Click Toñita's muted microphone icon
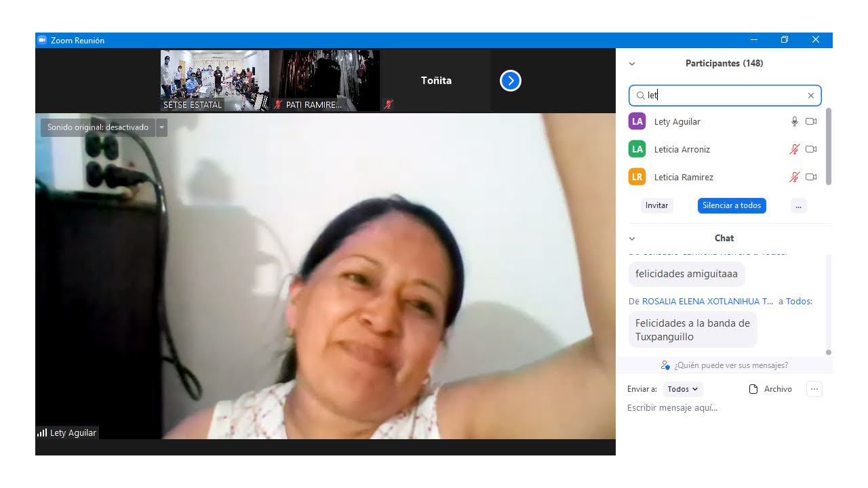 click(x=389, y=104)
